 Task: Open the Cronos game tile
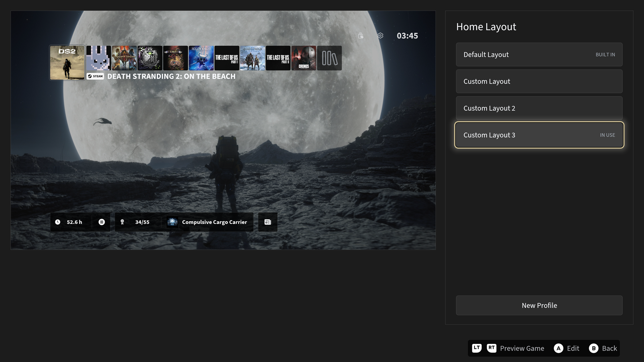point(304,58)
